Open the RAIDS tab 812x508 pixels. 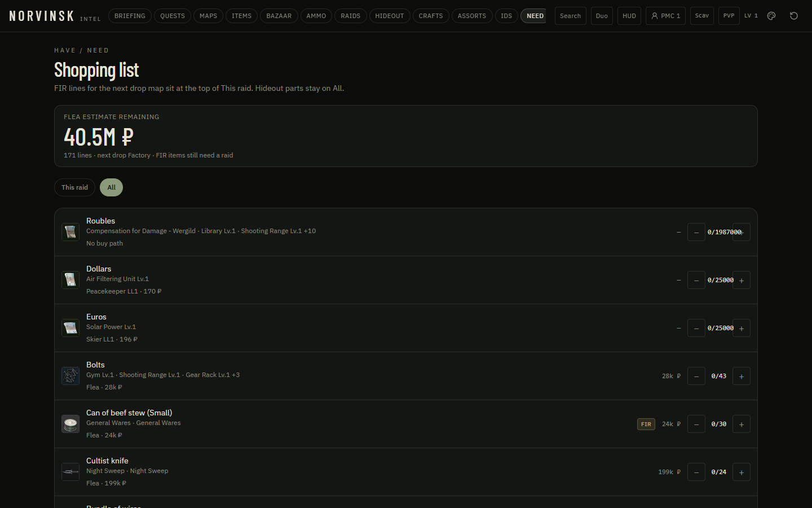click(351, 16)
